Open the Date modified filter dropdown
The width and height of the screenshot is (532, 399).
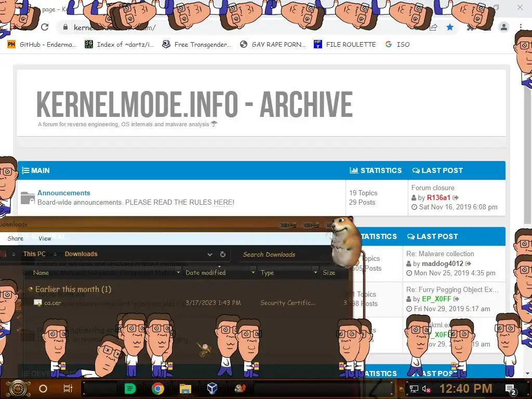pos(253,272)
